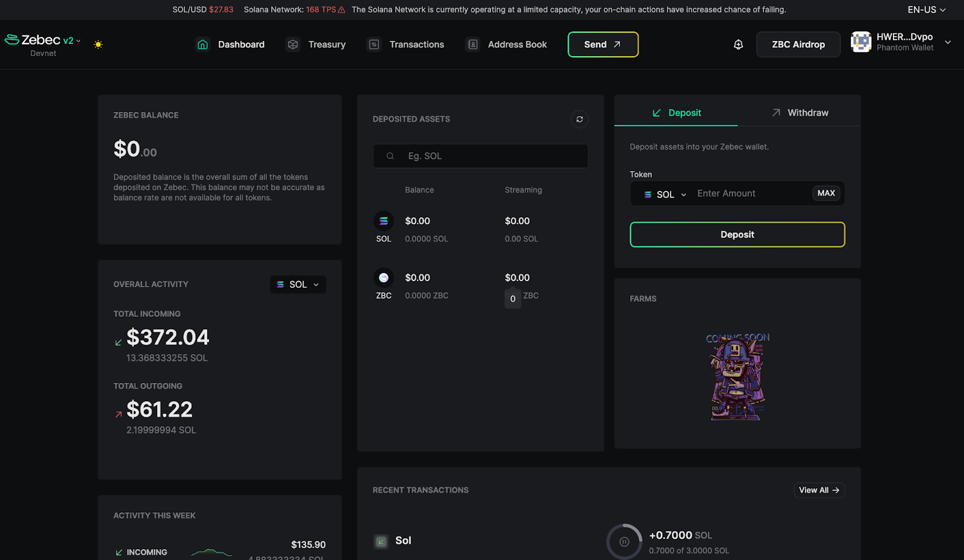Click the 168 TPS network status

tap(321, 10)
